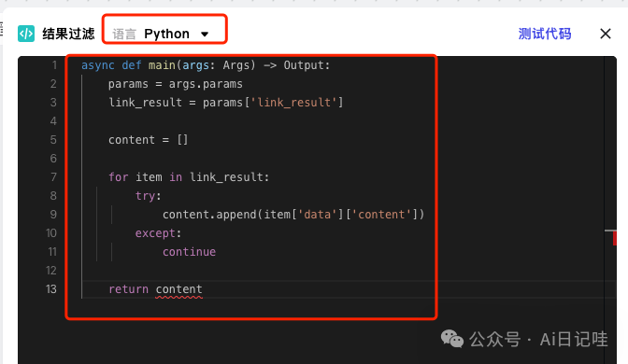
Task: Click line number 6 in the gutter
Action: click(x=53, y=159)
